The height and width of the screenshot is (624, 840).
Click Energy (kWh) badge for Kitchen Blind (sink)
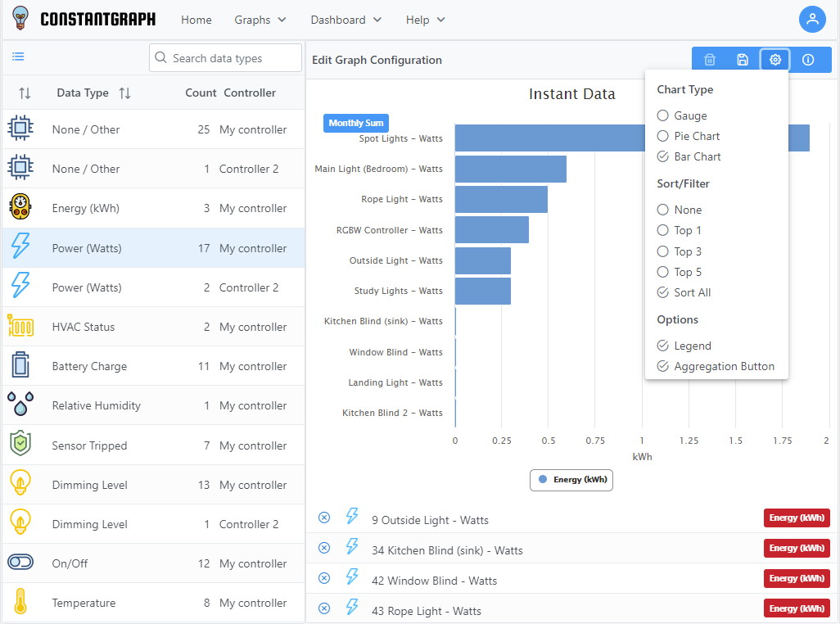[797, 548]
